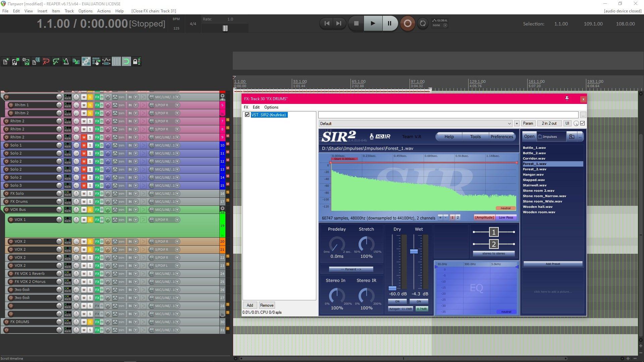The image size is (644, 362).
Task: Open Rhitm 1 input S/PDIF dropdown
Action: (177, 105)
